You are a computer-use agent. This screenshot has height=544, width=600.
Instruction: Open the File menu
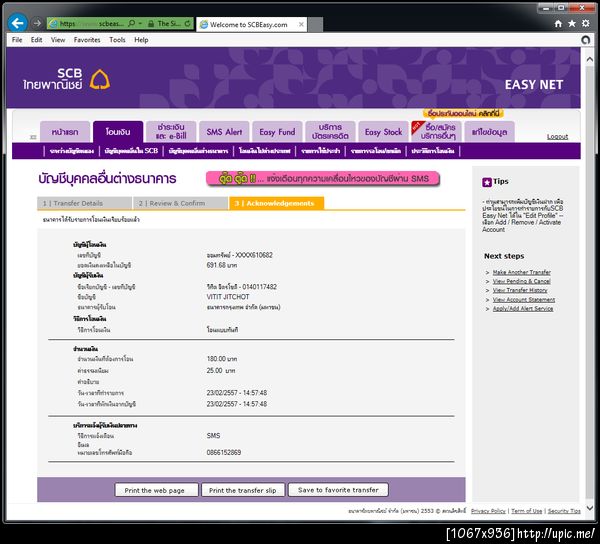pos(17,40)
